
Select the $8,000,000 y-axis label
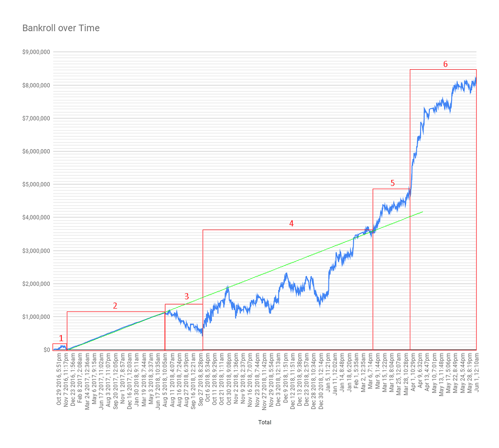click(36, 85)
